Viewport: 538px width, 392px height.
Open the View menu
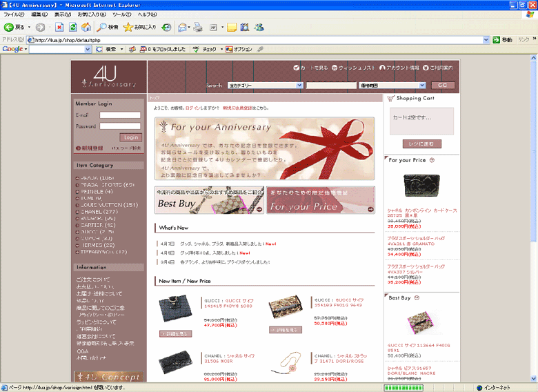click(x=63, y=14)
